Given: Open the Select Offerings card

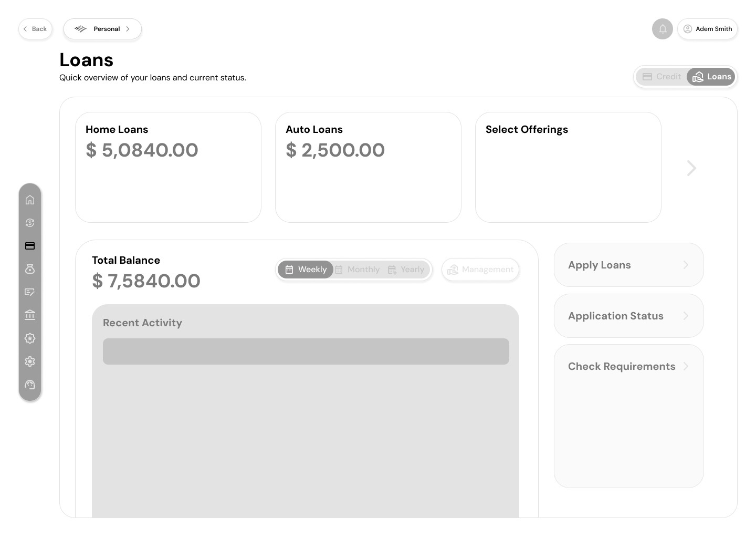Looking at the screenshot, I should pos(568,167).
